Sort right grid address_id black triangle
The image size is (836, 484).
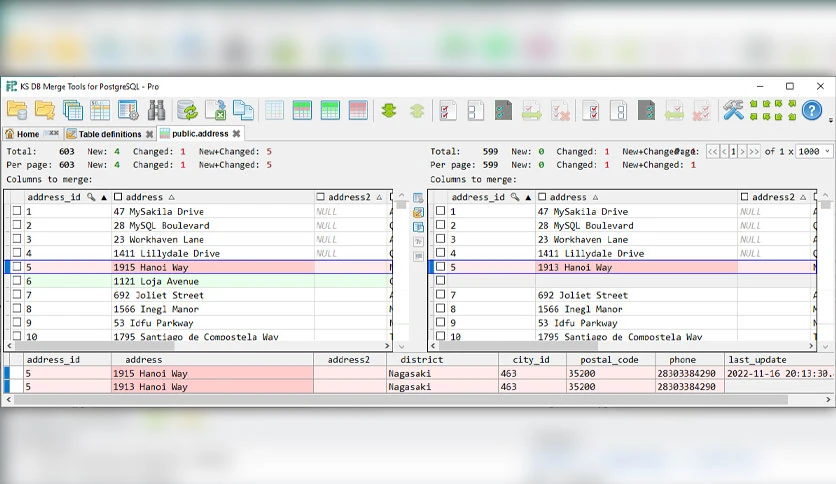[x=528, y=197]
